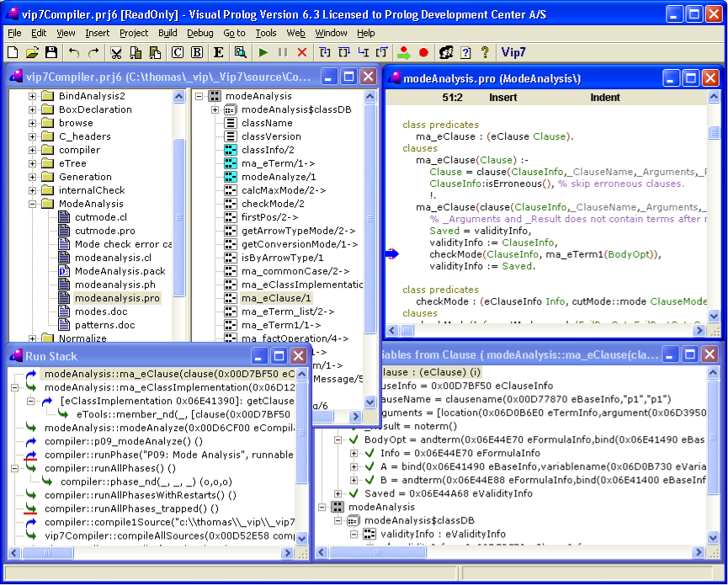Open the Window menu
Viewport: 728px width, 585px height.
click(x=331, y=33)
